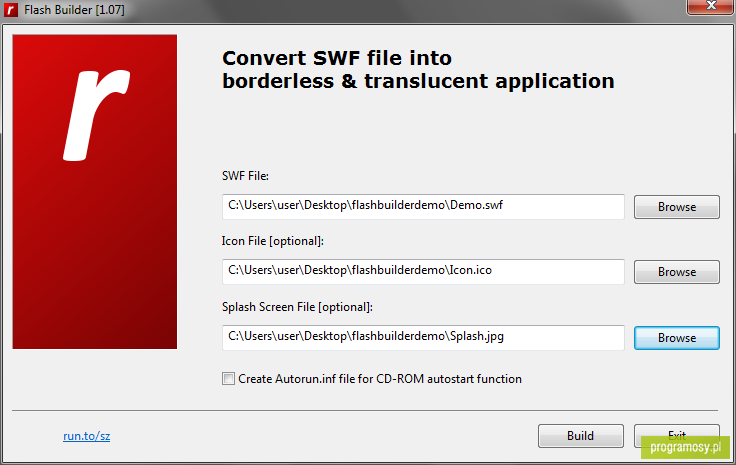
Task: Click the 'Flash Builder [1.07]' title text
Action: [74, 10]
